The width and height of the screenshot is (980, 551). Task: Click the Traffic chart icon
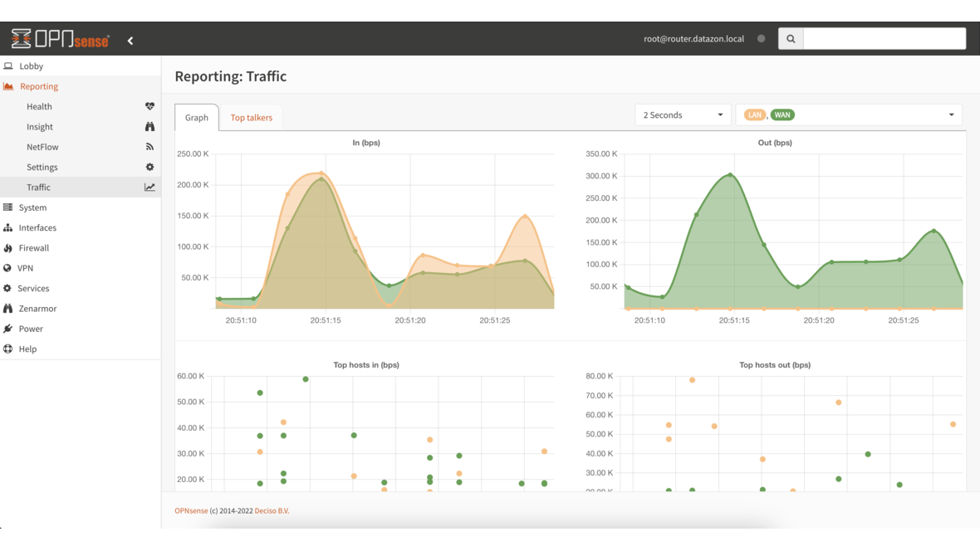point(149,187)
